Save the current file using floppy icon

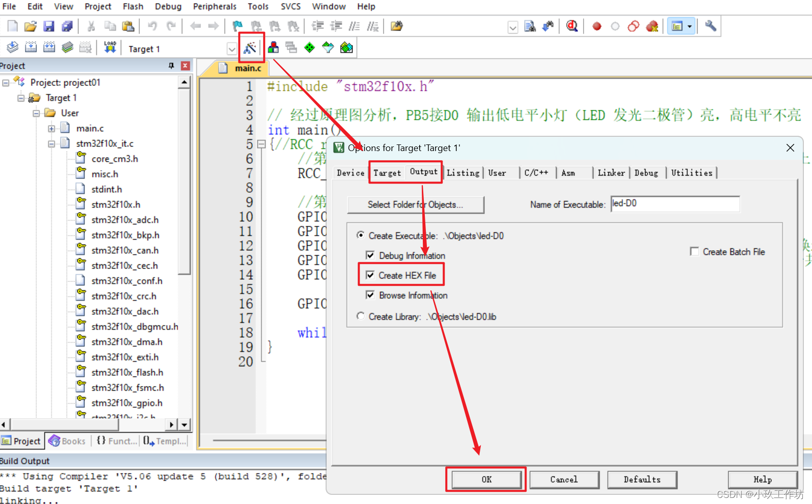pos(49,26)
